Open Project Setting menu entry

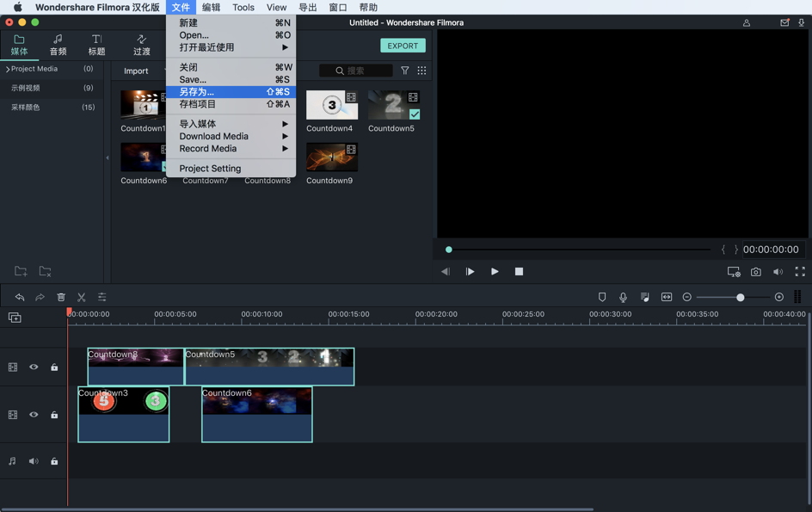pos(231,169)
